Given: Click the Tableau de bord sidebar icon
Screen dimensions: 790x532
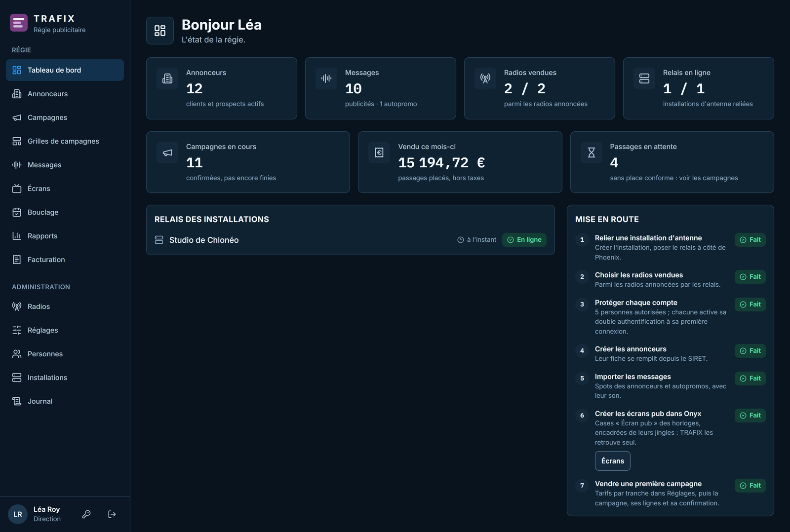Looking at the screenshot, I should pos(17,70).
